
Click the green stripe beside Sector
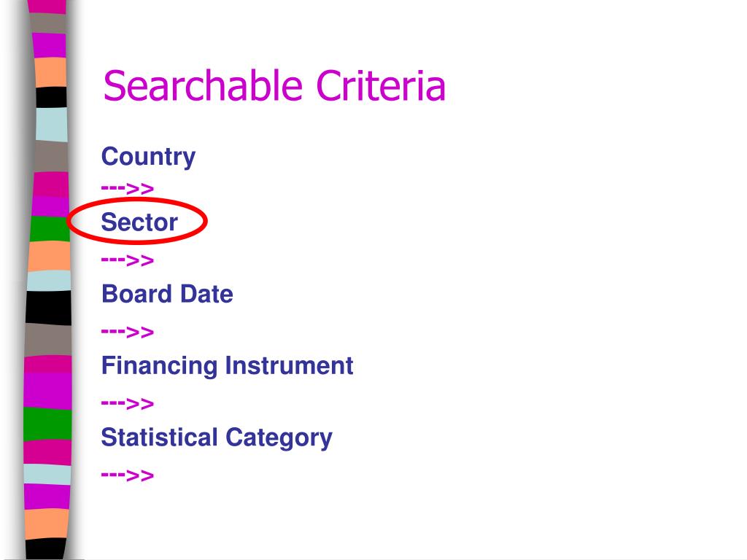tap(50, 229)
